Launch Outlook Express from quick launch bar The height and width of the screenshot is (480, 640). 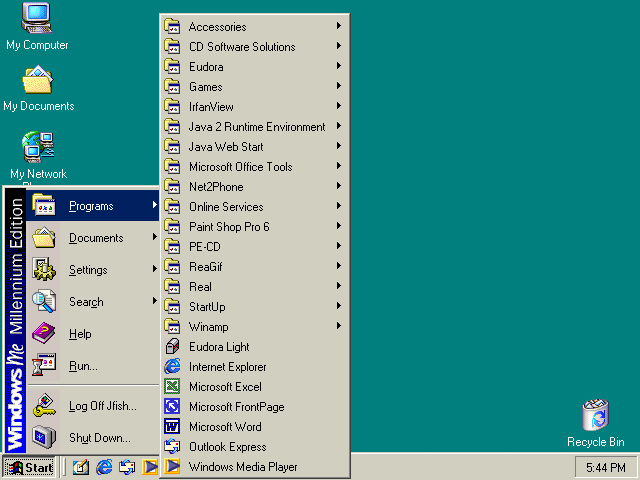point(127,467)
